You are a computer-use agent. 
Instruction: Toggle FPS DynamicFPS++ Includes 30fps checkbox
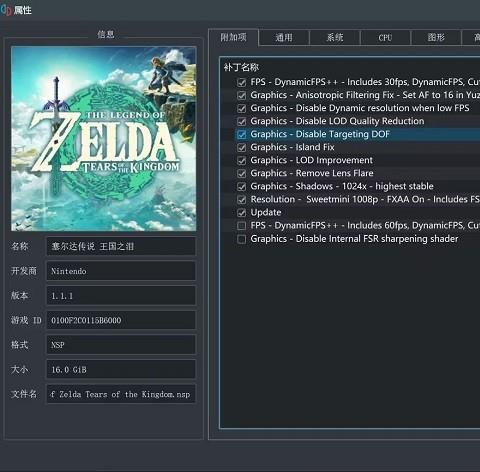click(x=242, y=82)
